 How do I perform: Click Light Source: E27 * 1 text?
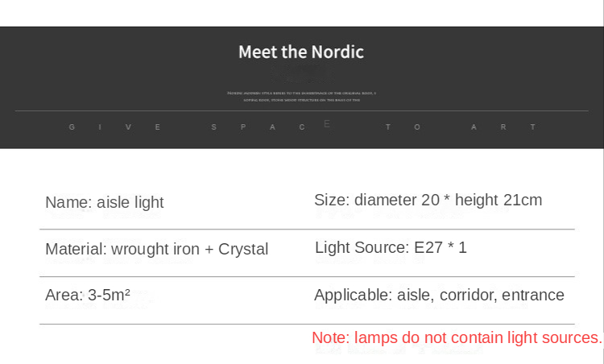coord(391,247)
